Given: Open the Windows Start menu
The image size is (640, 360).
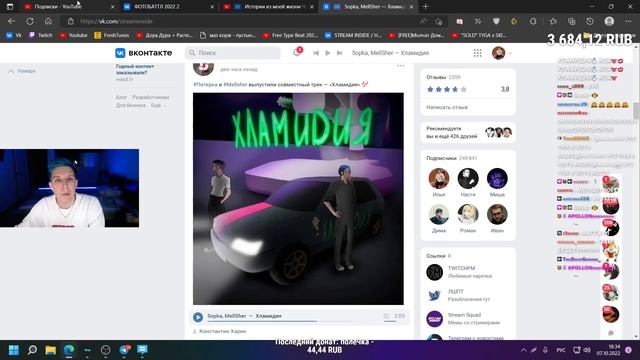Looking at the screenshot, I should coord(14,350).
